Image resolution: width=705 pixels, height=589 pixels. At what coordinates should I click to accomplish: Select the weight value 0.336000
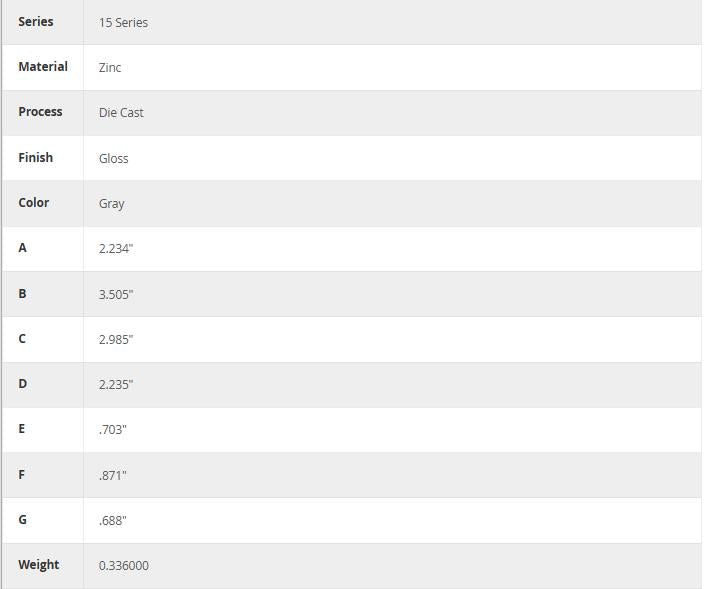pos(124,565)
